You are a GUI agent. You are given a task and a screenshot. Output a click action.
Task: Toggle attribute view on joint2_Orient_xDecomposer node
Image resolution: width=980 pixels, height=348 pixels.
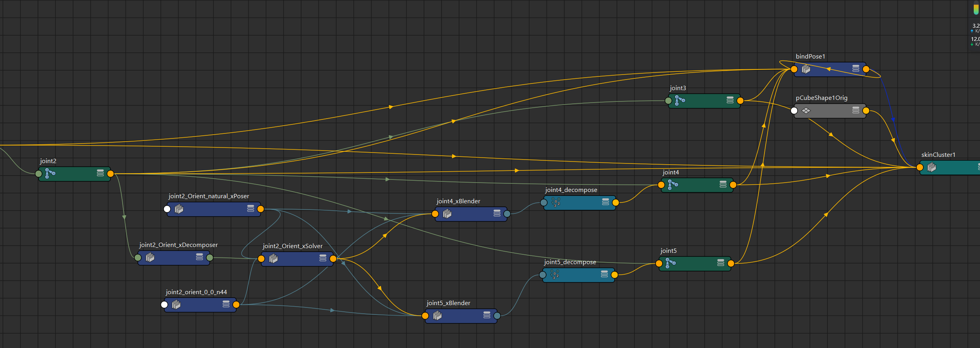200,257
